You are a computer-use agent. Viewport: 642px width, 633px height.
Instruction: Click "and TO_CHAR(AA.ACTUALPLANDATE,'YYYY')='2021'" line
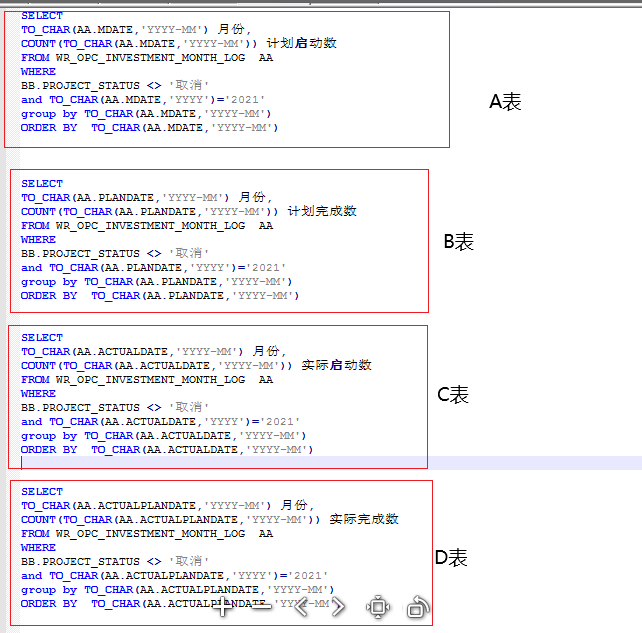click(174, 575)
